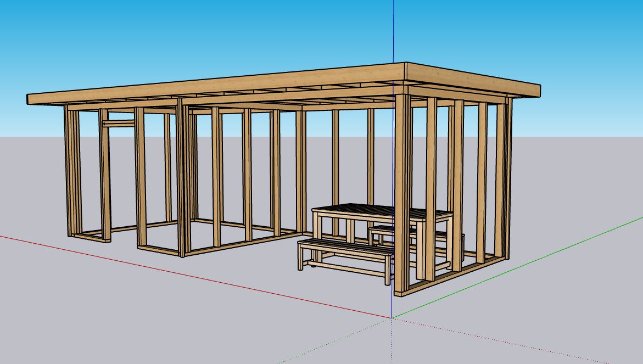The width and height of the screenshot is (643, 364).
Task: Select the floor plate of the left room
Action: [231, 245]
